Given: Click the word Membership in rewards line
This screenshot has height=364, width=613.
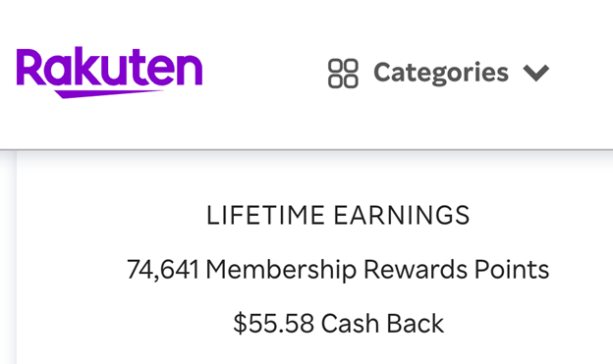Looking at the screenshot, I should coord(281,270).
